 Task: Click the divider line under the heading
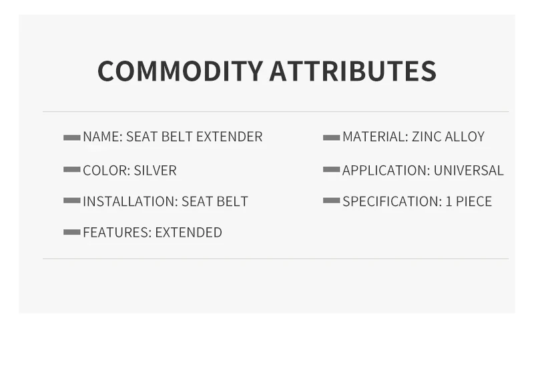pyautogui.click(x=276, y=111)
